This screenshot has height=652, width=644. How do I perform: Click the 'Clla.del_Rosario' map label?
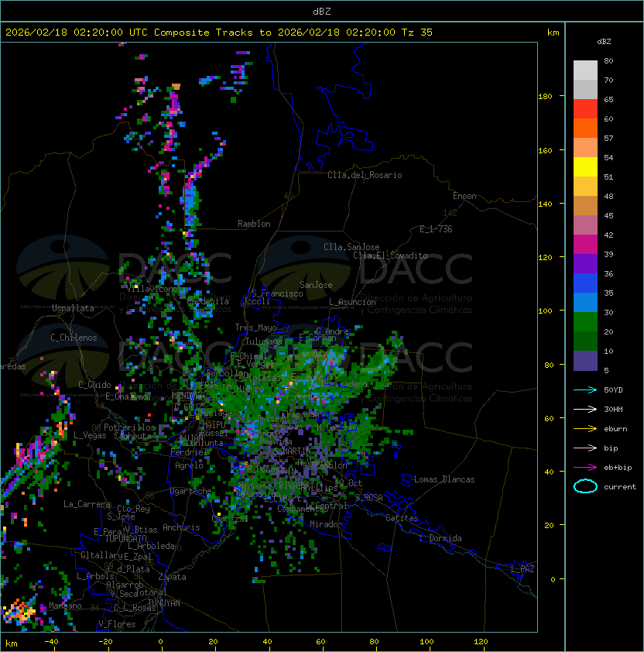click(x=365, y=175)
